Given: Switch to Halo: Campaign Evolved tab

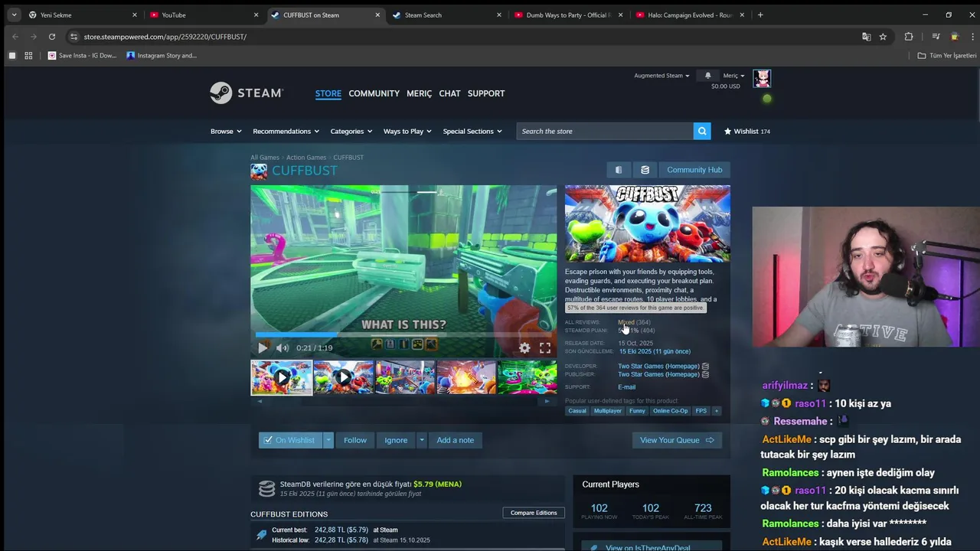Looking at the screenshot, I should pyautogui.click(x=690, y=15).
